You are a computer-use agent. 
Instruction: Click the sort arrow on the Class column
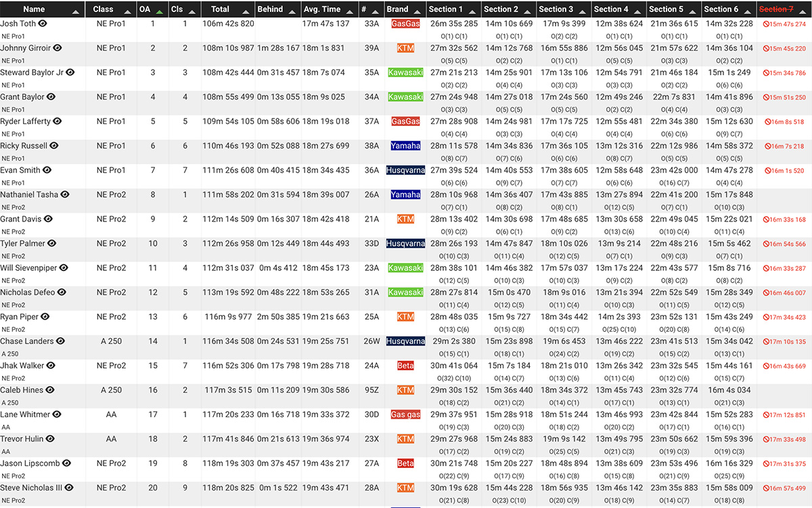pos(127,12)
